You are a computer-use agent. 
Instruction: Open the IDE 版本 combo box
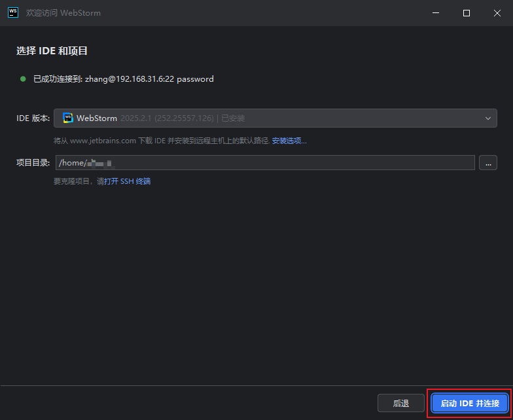click(275, 118)
